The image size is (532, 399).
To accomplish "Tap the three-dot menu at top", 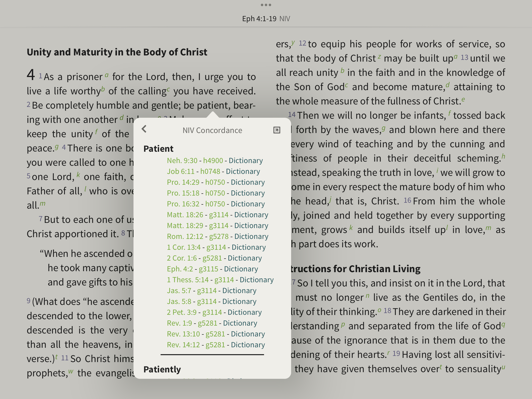I will [x=266, y=5].
